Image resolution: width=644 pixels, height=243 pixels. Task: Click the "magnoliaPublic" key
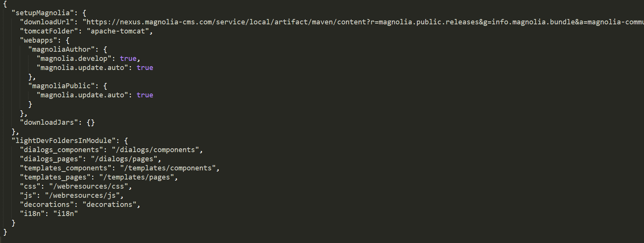click(62, 86)
